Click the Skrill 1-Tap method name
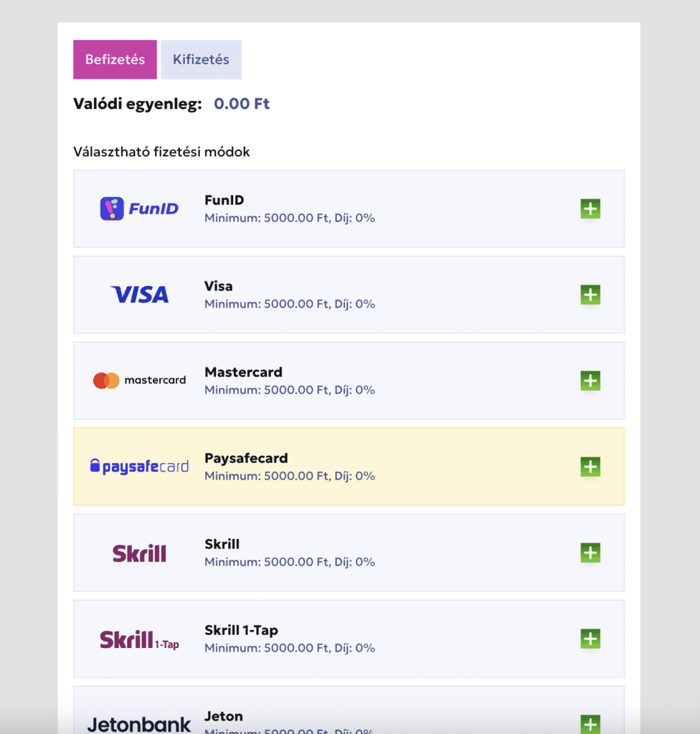Image resolution: width=700 pixels, height=734 pixels. (x=241, y=631)
